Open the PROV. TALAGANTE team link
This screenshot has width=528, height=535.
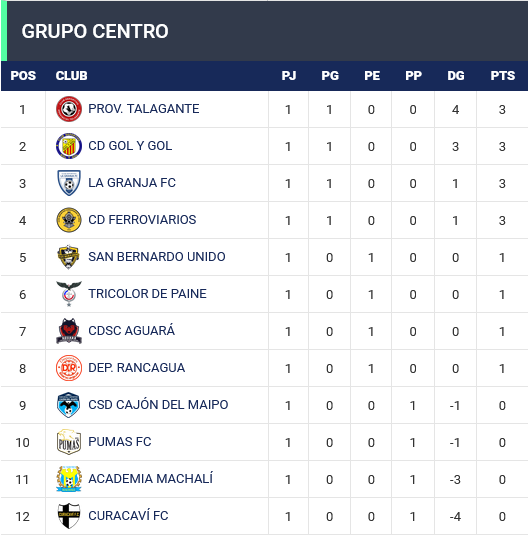pyautogui.click(x=144, y=109)
